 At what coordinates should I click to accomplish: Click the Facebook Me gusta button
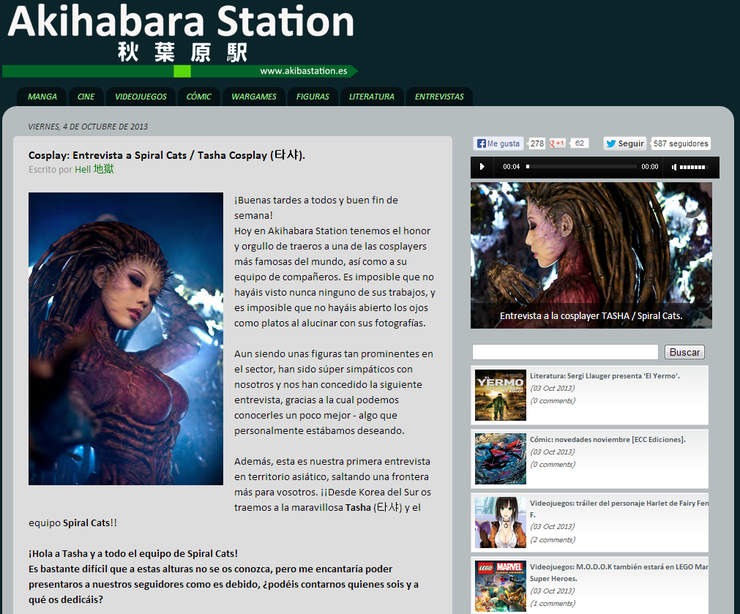[498, 143]
